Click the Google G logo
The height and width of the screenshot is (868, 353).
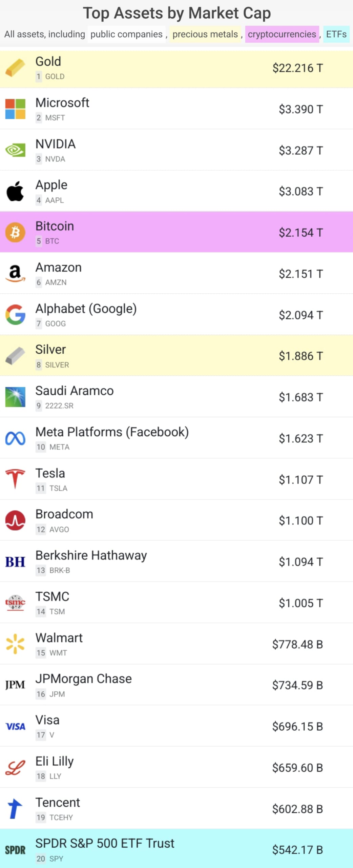pyautogui.click(x=15, y=315)
